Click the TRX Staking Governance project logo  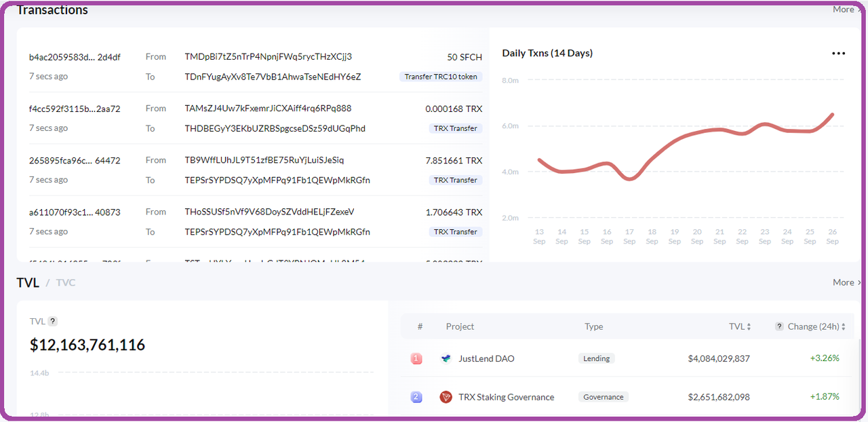(x=446, y=397)
